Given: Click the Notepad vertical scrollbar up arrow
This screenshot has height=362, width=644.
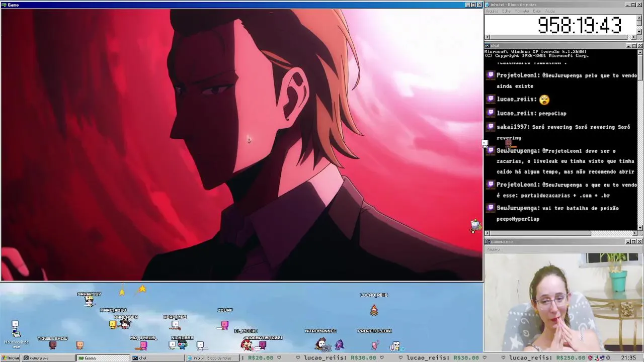Looking at the screenshot, I should pos(639,17).
